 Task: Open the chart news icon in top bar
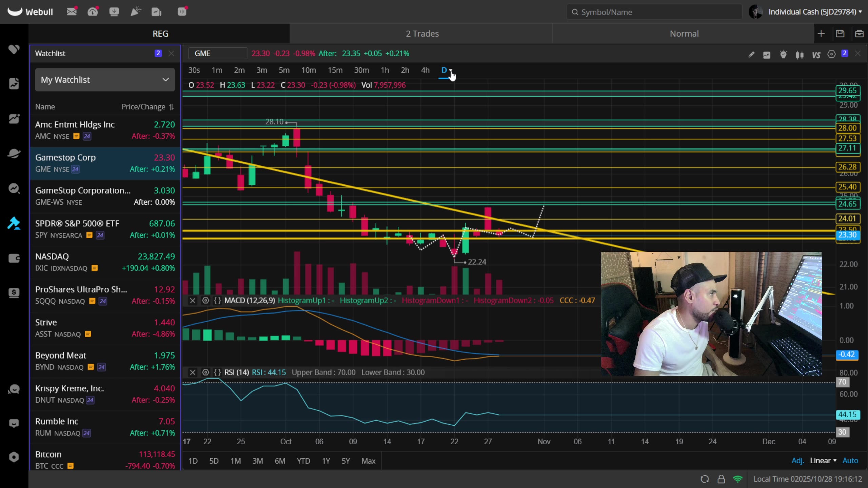pos(156,12)
